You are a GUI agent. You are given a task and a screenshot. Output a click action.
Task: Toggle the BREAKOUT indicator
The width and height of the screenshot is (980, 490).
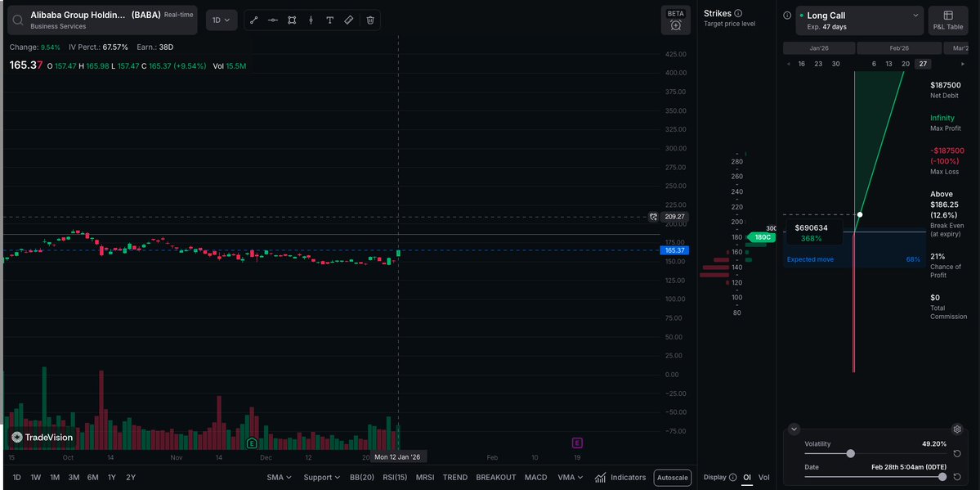tap(496, 478)
